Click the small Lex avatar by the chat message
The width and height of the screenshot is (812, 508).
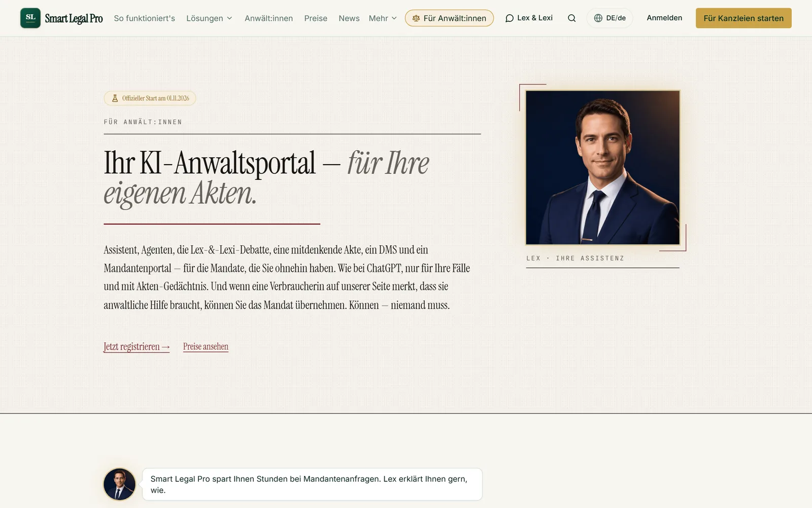click(x=120, y=484)
